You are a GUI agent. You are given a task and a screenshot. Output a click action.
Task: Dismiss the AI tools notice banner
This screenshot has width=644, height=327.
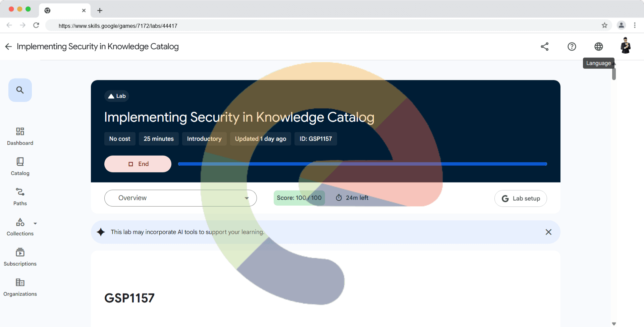click(548, 232)
